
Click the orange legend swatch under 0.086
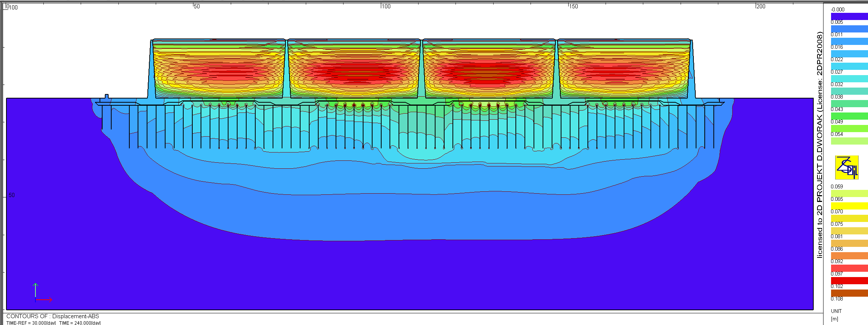click(849, 256)
